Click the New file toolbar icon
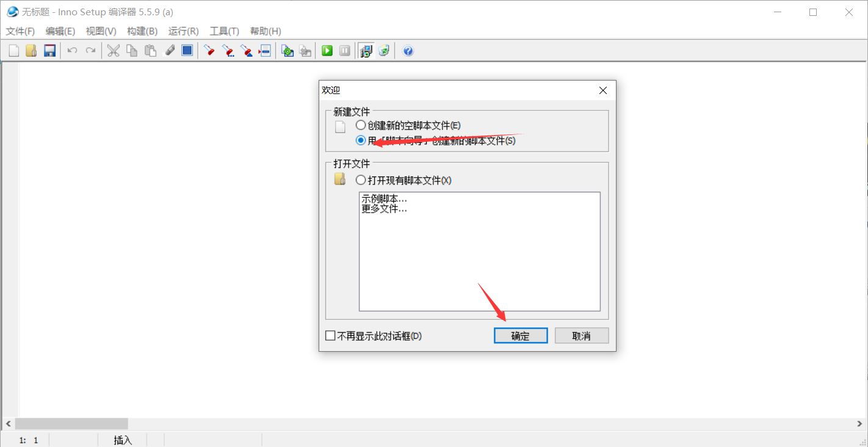 coord(14,51)
